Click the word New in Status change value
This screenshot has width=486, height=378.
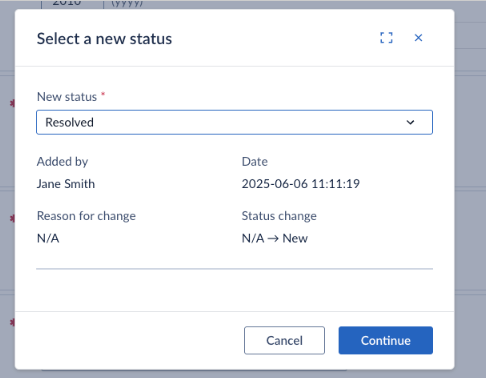click(x=295, y=238)
